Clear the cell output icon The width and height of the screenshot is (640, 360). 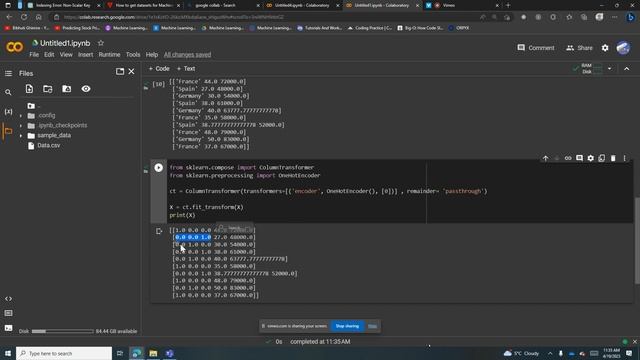(x=159, y=231)
